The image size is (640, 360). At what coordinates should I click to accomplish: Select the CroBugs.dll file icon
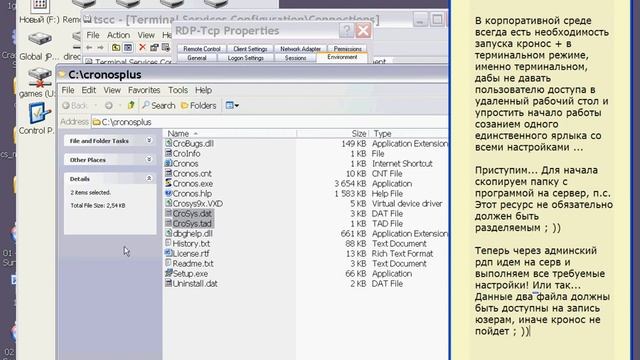click(168, 143)
